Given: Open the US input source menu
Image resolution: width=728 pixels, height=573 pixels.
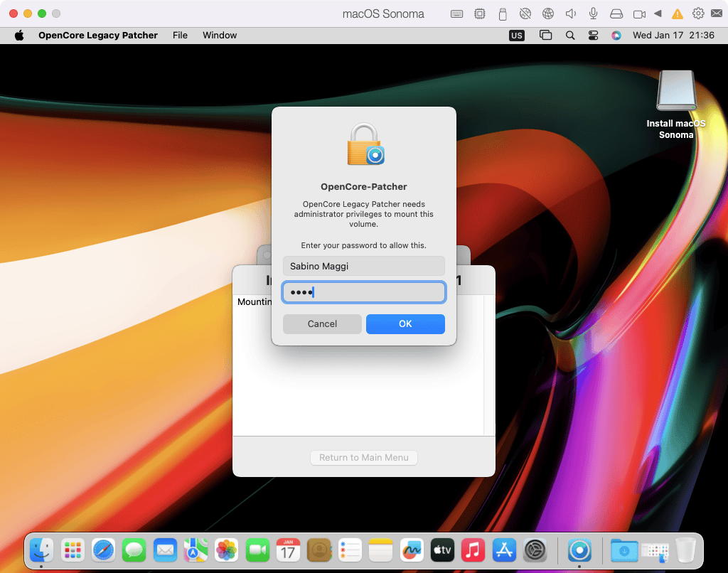Looking at the screenshot, I should (517, 35).
